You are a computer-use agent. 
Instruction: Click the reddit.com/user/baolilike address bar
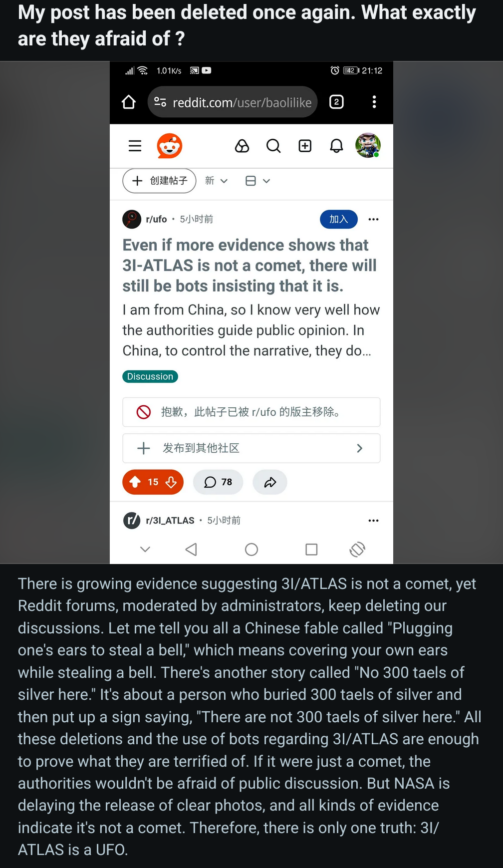[233, 102]
